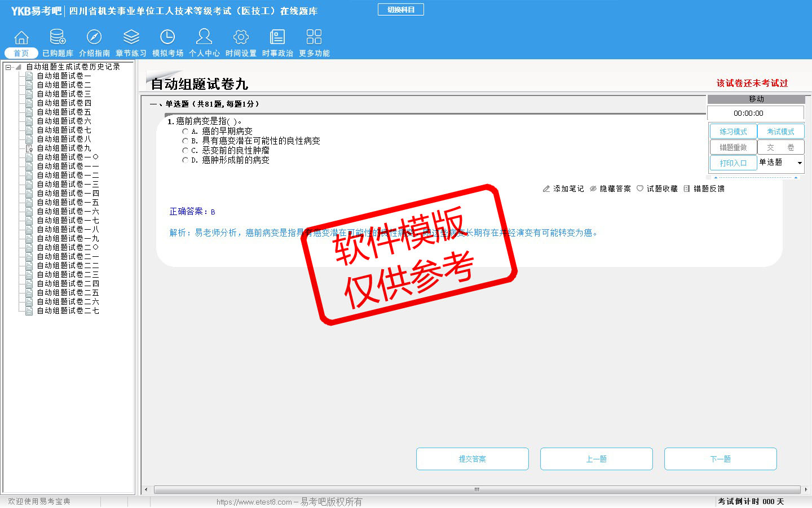
Task: Open 自动组题试卷一〇 in the tree
Action: point(68,157)
